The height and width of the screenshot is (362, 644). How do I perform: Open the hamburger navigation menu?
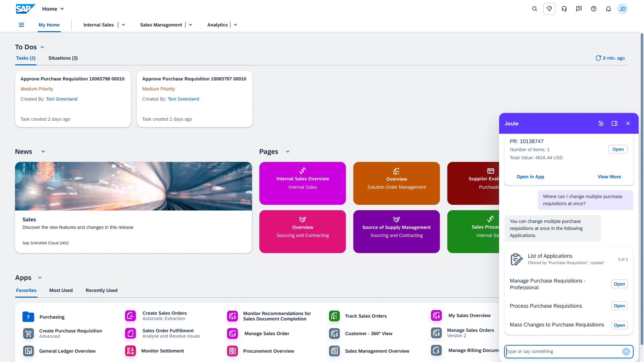[21, 24]
